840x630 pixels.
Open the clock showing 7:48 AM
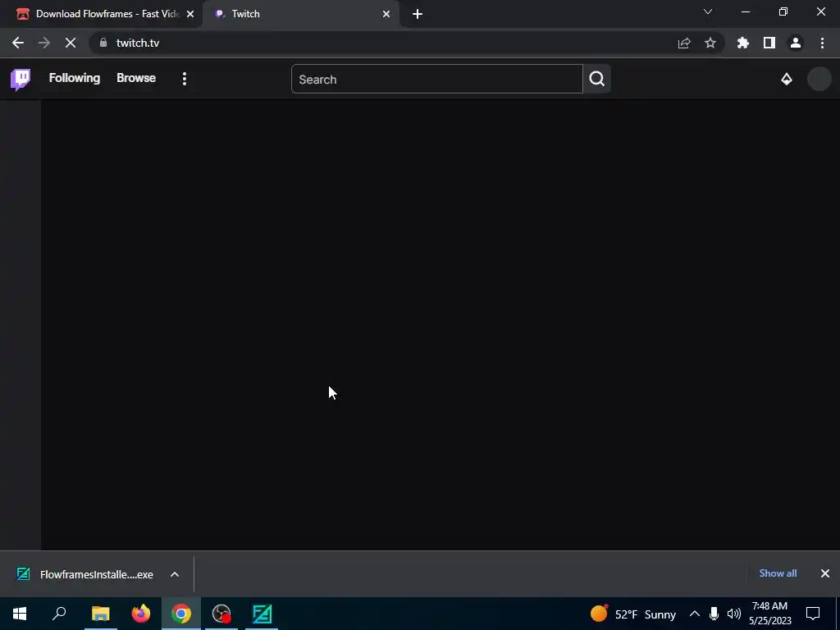click(x=769, y=614)
